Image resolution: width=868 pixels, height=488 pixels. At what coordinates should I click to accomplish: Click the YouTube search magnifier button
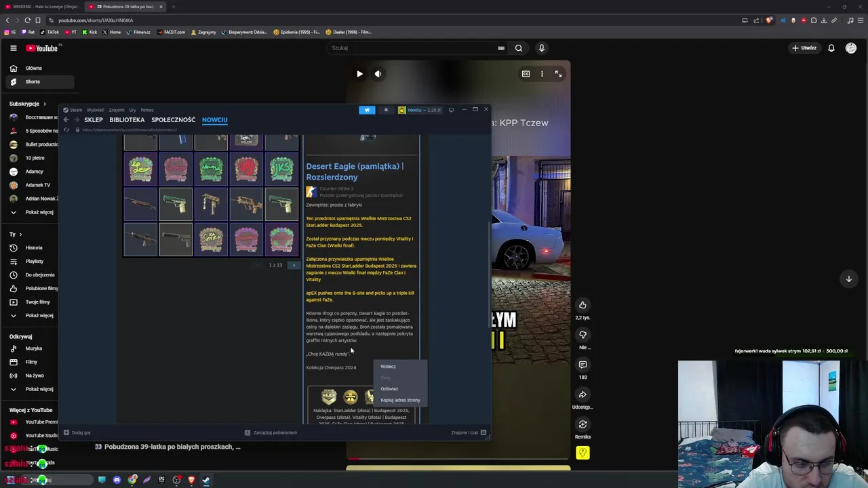(519, 48)
